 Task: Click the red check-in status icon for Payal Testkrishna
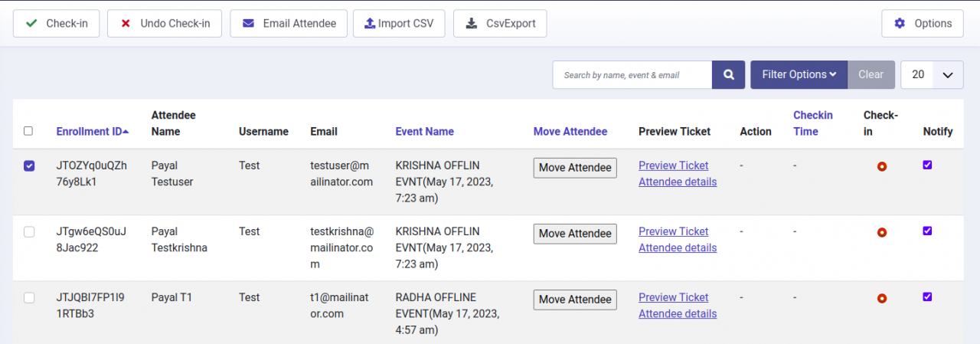click(881, 232)
